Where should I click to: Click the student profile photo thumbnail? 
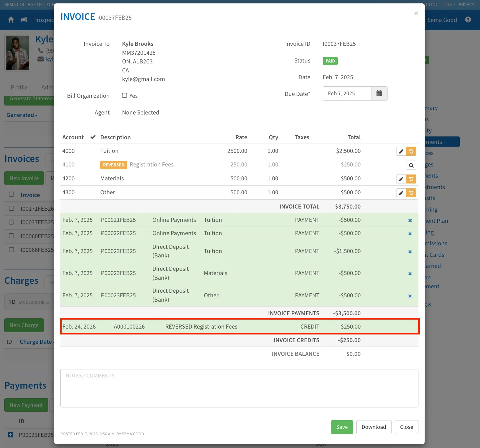[x=18, y=53]
